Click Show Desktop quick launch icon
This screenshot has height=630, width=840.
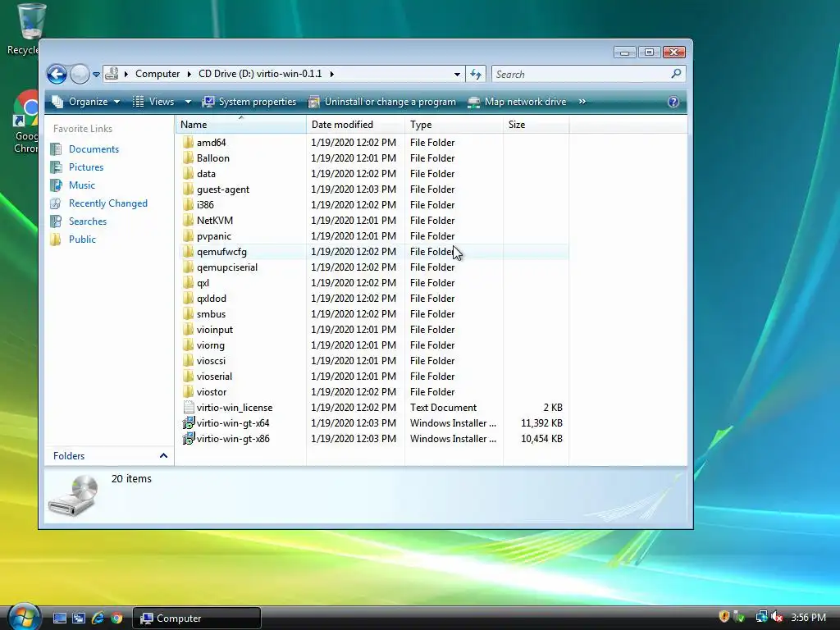(59, 619)
